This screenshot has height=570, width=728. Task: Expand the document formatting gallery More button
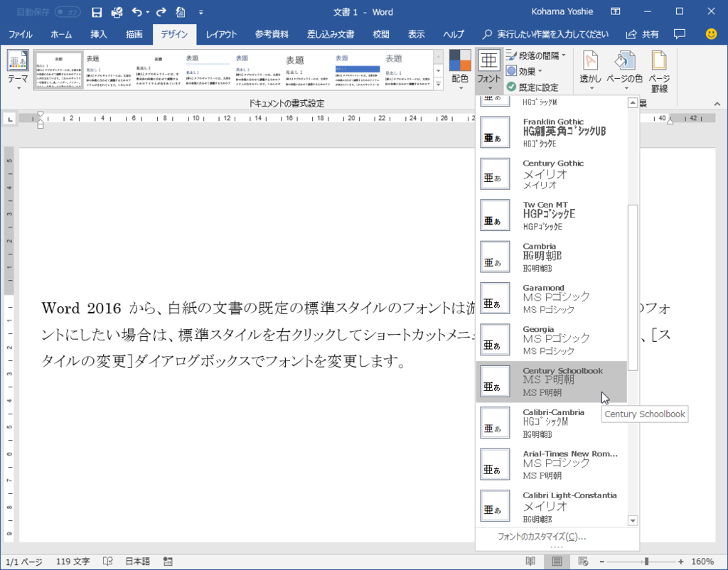coord(438,84)
